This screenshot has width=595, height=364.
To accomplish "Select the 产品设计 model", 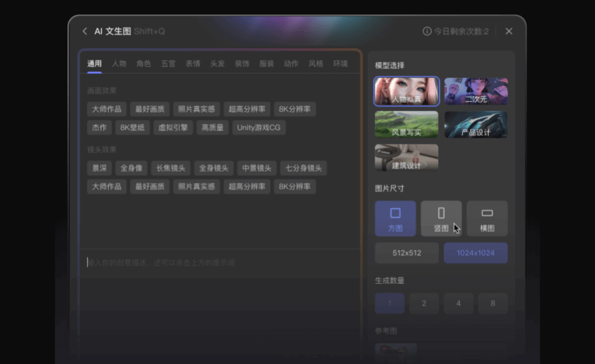I will 475,124.
